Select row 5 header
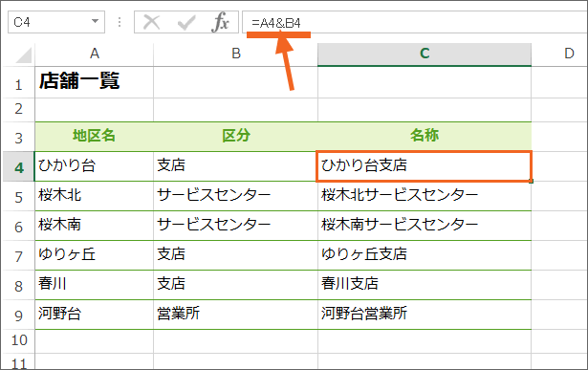 tap(19, 196)
